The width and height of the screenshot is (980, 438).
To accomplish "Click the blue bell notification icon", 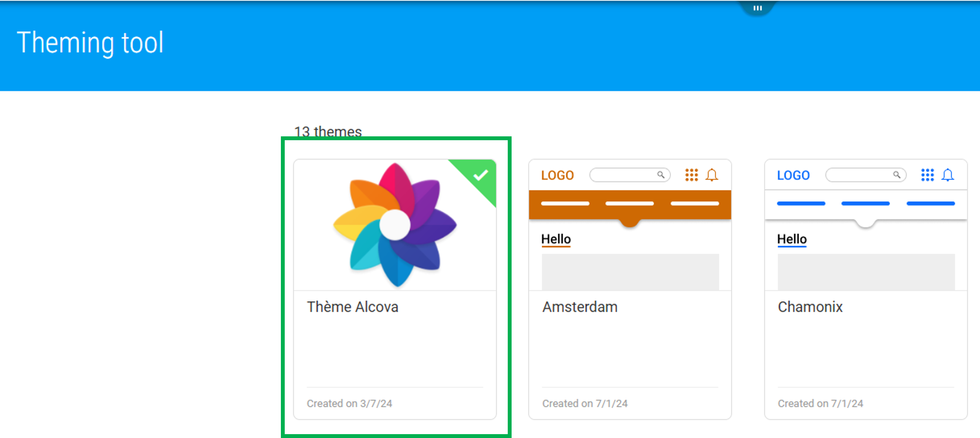I will tap(948, 175).
